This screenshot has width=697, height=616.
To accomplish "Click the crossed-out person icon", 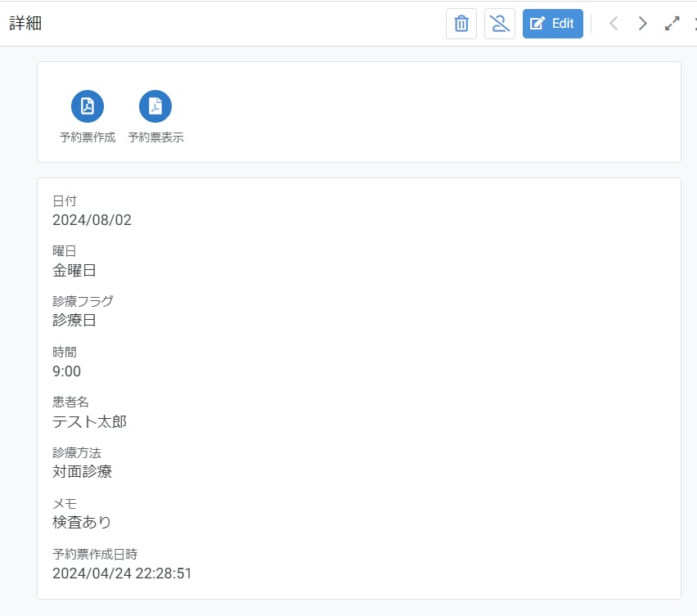I will point(500,24).
